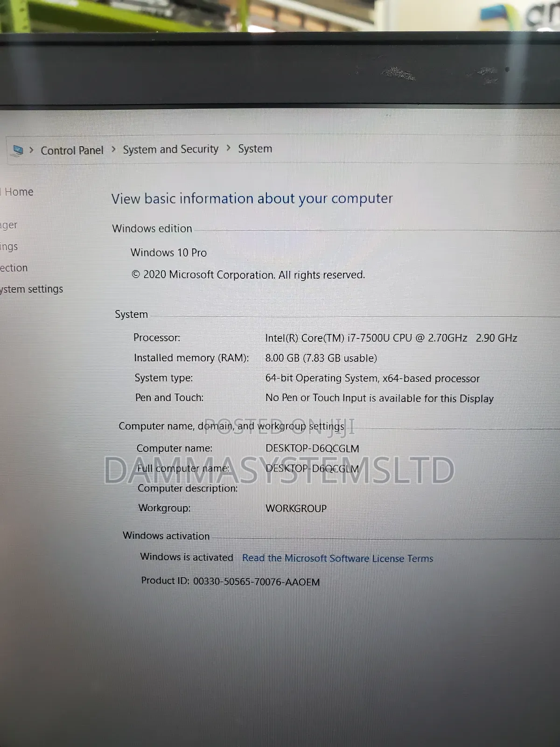Select '64-bit Operating System, x64-based processor'

[372, 378]
